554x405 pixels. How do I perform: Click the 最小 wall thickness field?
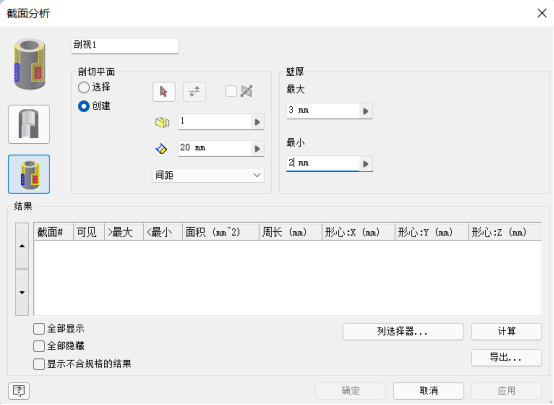tap(323, 164)
